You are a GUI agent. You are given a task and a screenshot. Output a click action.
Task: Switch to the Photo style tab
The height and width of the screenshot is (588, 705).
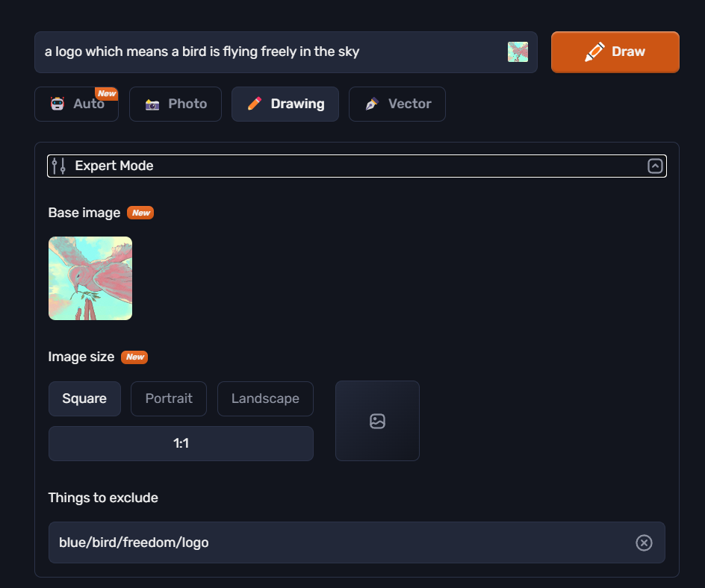point(176,104)
